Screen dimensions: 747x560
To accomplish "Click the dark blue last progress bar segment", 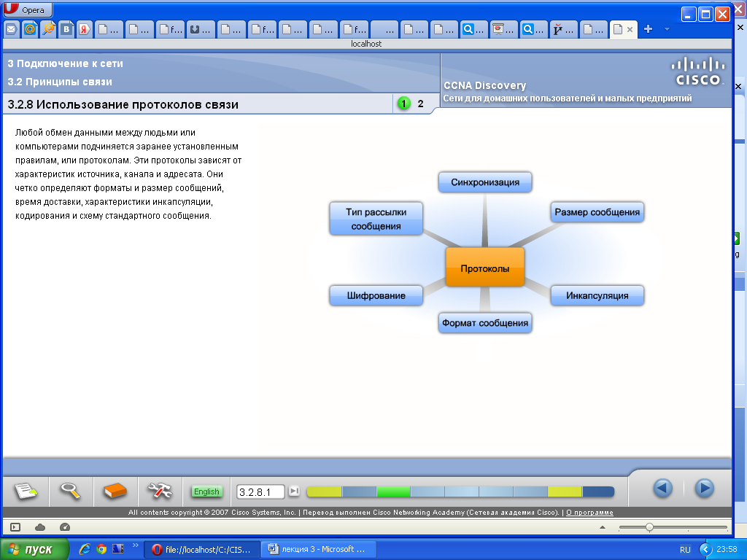I will (x=598, y=491).
